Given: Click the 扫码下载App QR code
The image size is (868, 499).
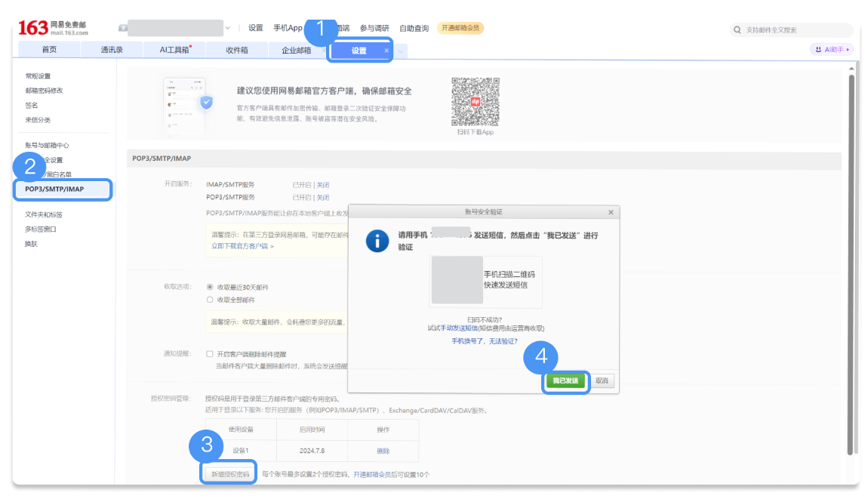Looking at the screenshot, I should (x=475, y=102).
